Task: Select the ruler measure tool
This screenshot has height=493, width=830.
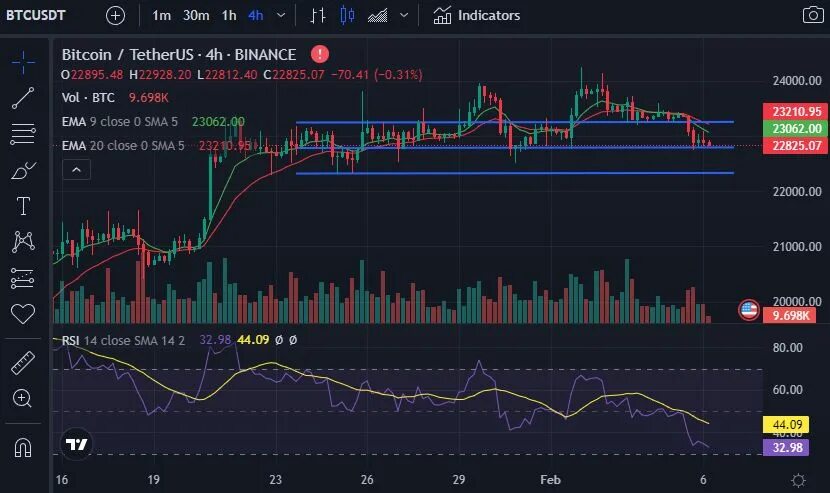Action: [x=23, y=363]
